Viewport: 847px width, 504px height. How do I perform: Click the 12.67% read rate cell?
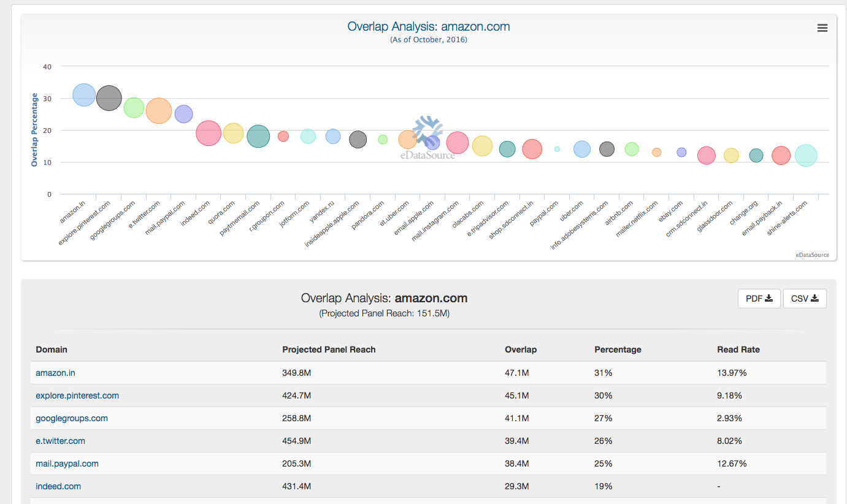(x=732, y=464)
